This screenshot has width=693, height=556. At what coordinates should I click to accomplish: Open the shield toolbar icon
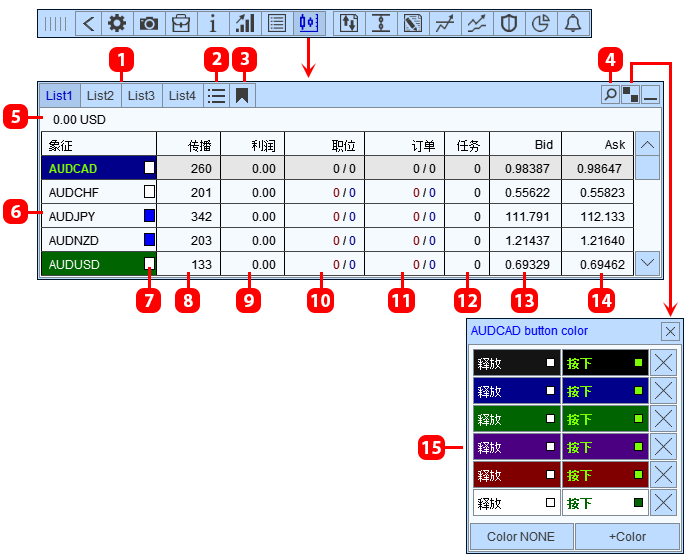tap(509, 23)
